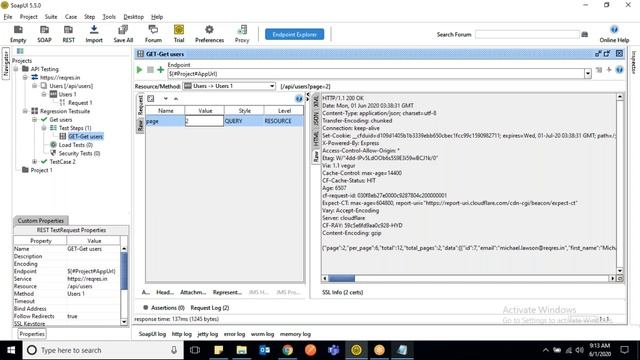
Task: Collapse the https://reqres.in tree node
Action: click(x=25, y=78)
